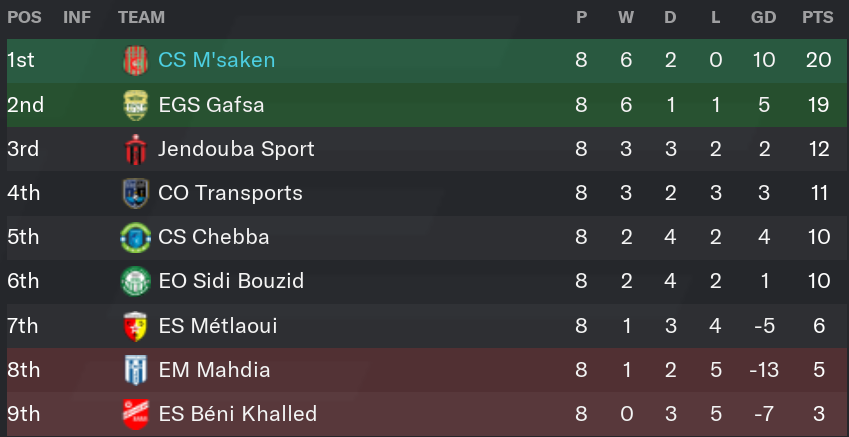The width and height of the screenshot is (849, 437).
Task: Click the EGS Gafsa club crest
Action: tap(135, 105)
